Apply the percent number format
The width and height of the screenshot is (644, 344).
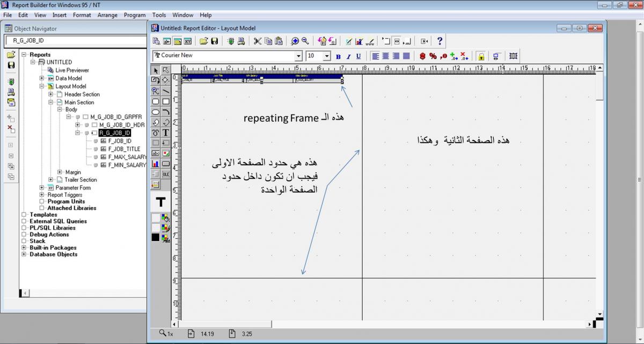coord(433,56)
